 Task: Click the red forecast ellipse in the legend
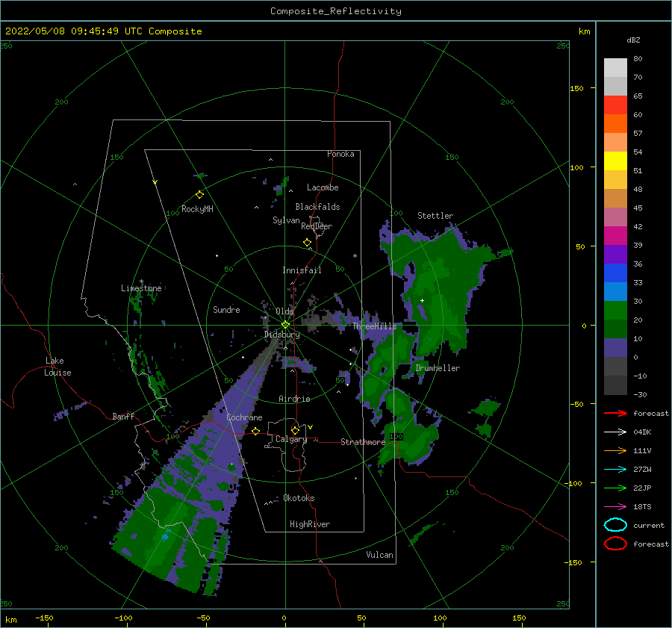[x=615, y=544]
